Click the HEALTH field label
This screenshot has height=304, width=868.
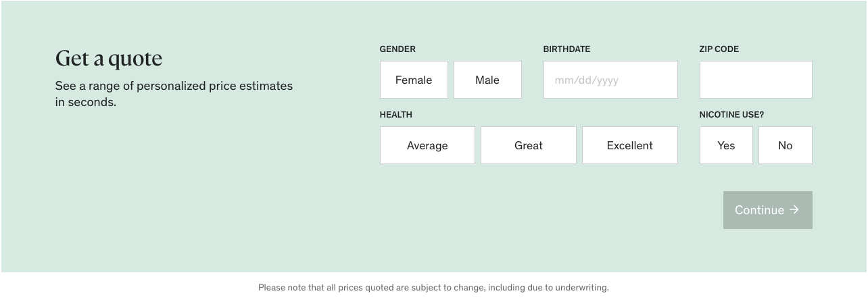click(395, 115)
